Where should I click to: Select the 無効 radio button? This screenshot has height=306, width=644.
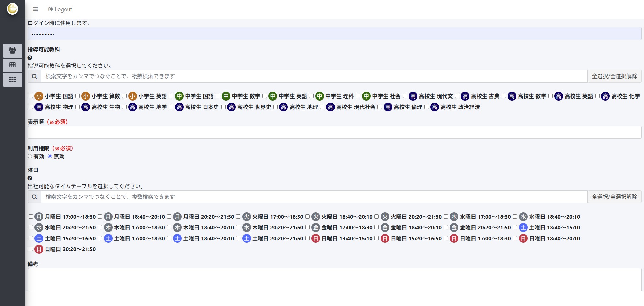point(50,156)
